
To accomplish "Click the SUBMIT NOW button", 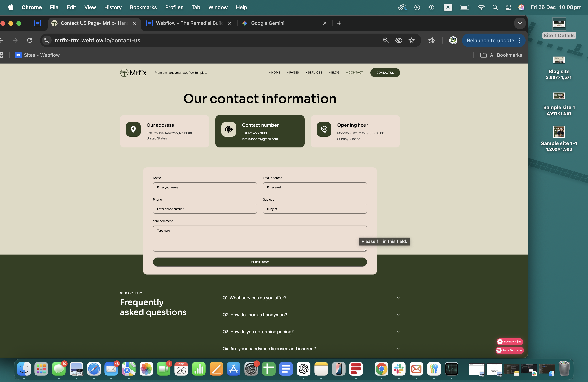I will pos(260,262).
